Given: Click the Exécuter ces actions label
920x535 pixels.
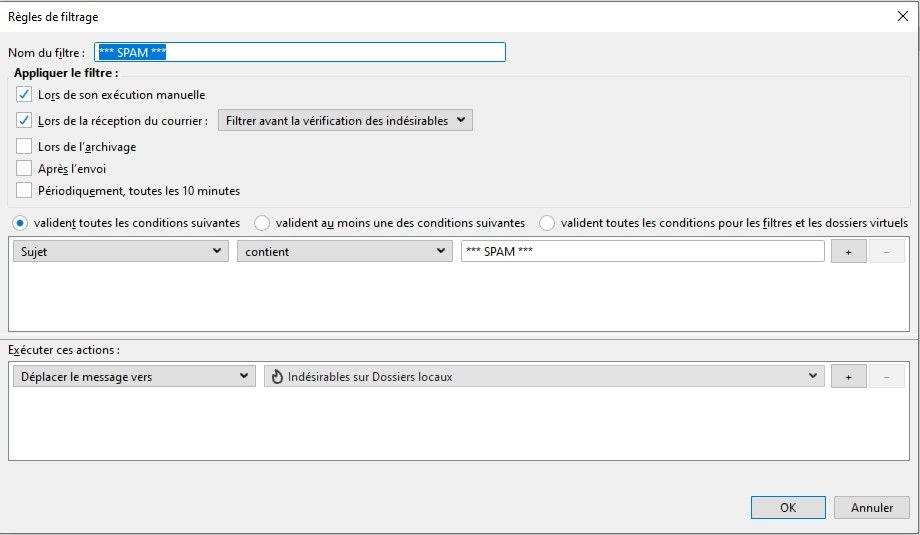Looking at the screenshot, I should point(64,350).
